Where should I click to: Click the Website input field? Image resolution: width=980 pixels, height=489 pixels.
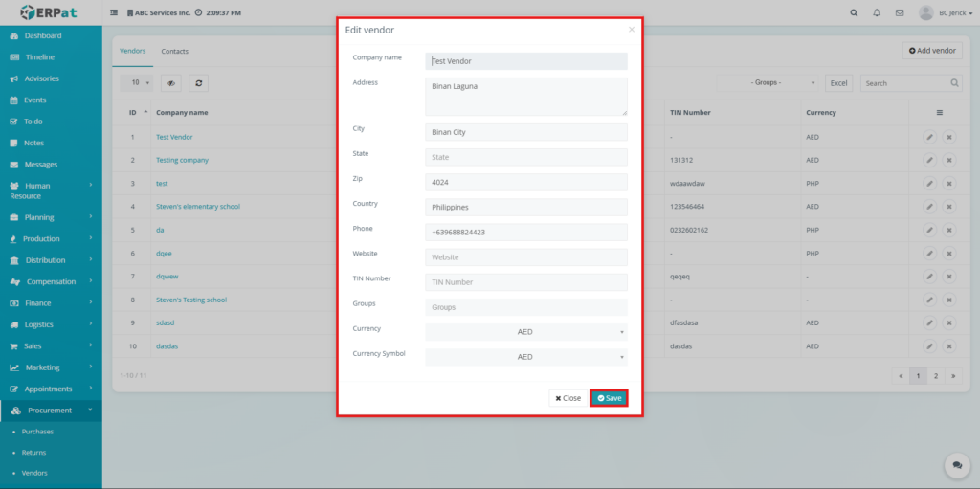click(x=526, y=257)
